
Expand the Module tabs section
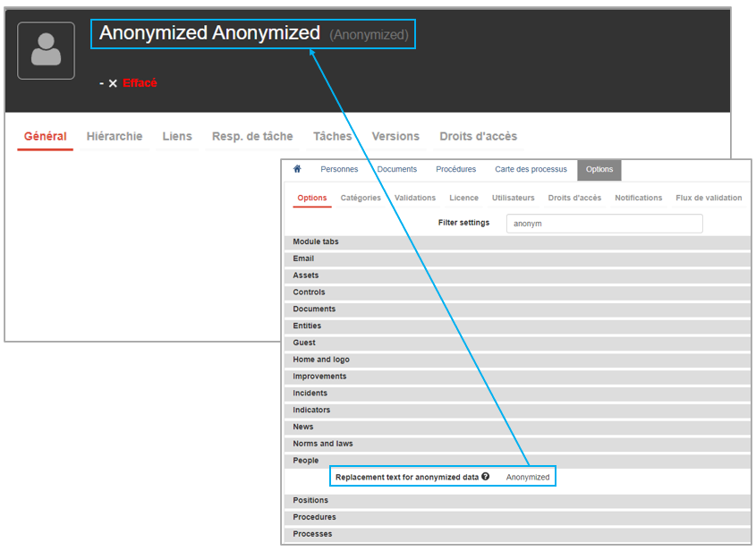[x=316, y=242]
